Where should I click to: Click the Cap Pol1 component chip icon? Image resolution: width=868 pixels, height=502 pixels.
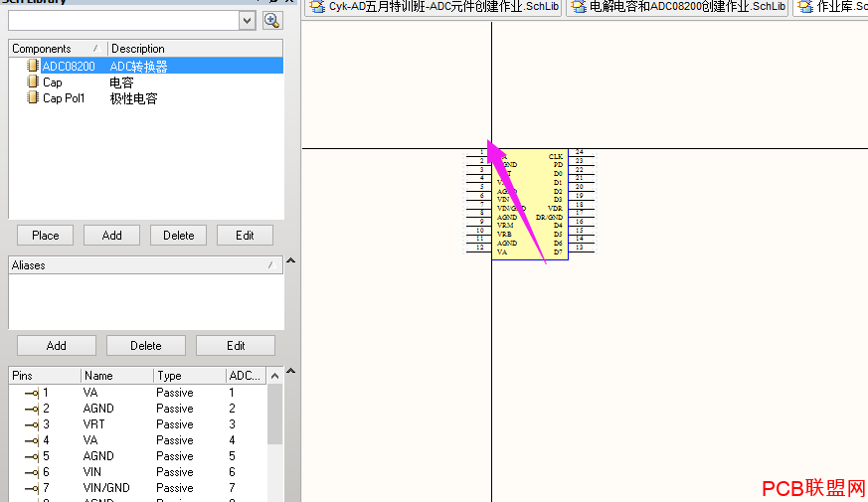[33, 98]
